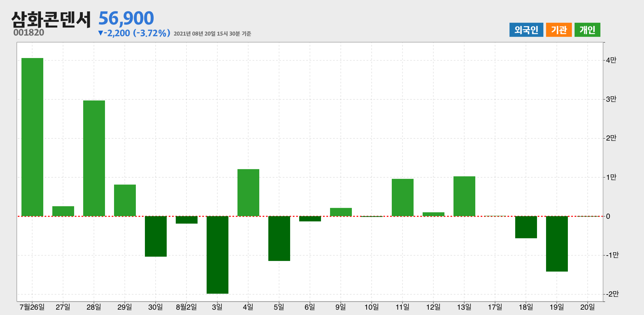
Task: Click the small bar for 27일
Action: [x=63, y=211]
